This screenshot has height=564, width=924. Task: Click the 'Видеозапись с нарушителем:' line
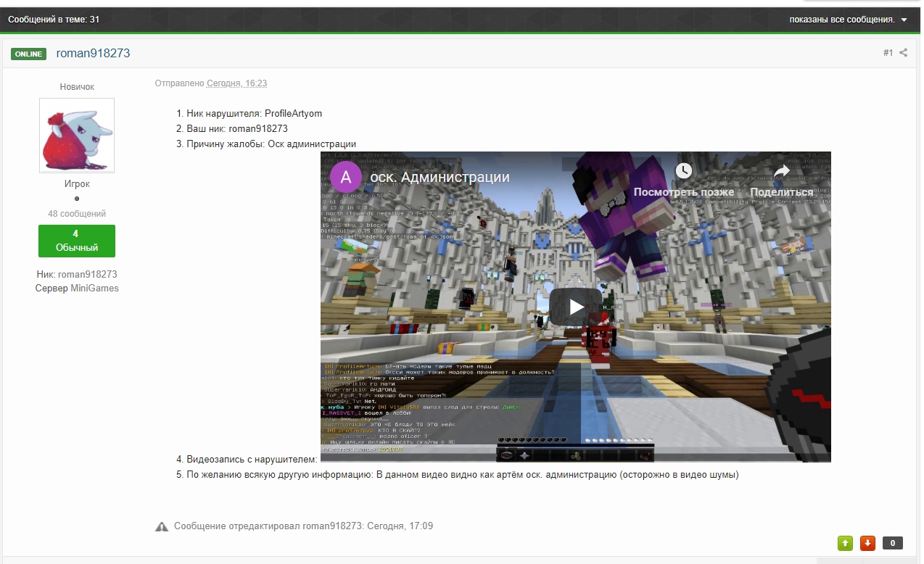click(252, 460)
